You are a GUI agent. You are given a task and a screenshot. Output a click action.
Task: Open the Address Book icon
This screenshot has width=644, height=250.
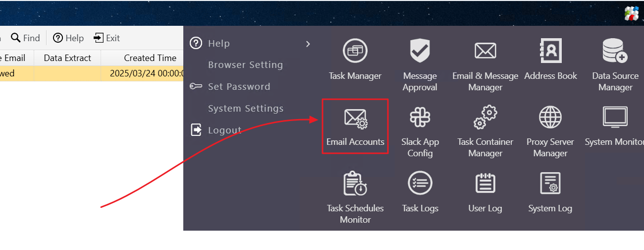[x=550, y=51]
